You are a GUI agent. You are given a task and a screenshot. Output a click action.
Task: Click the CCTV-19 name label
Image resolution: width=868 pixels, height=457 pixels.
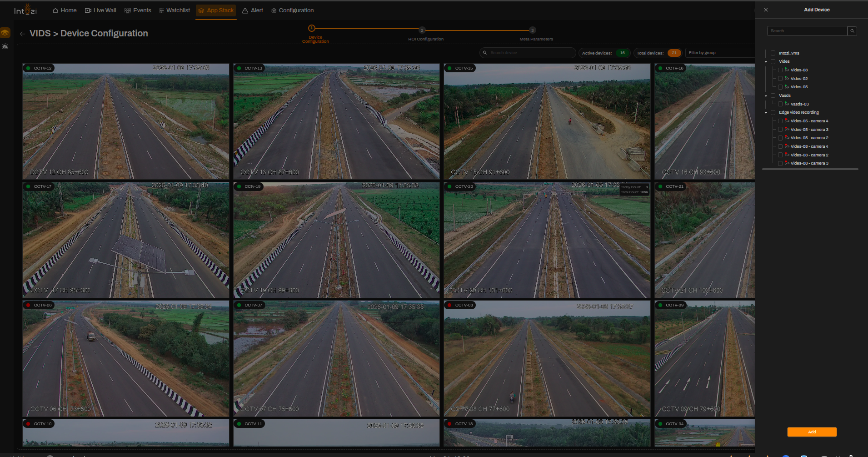coord(253,186)
